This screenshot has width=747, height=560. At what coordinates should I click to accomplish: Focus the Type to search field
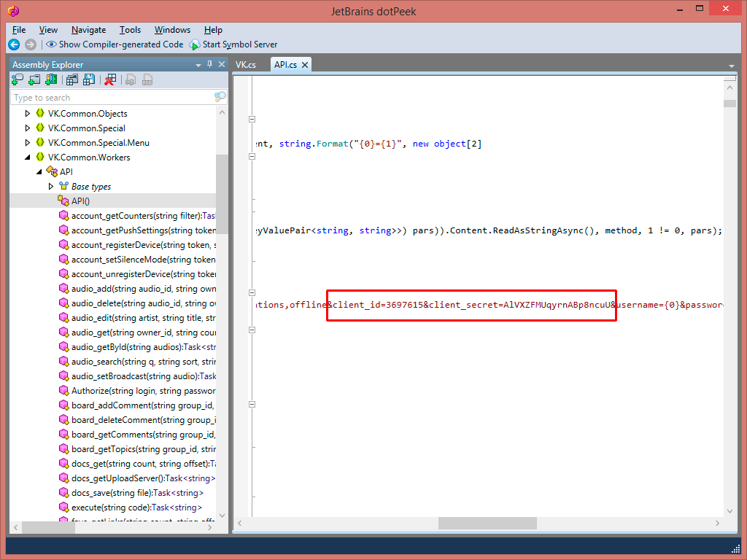pos(113,97)
